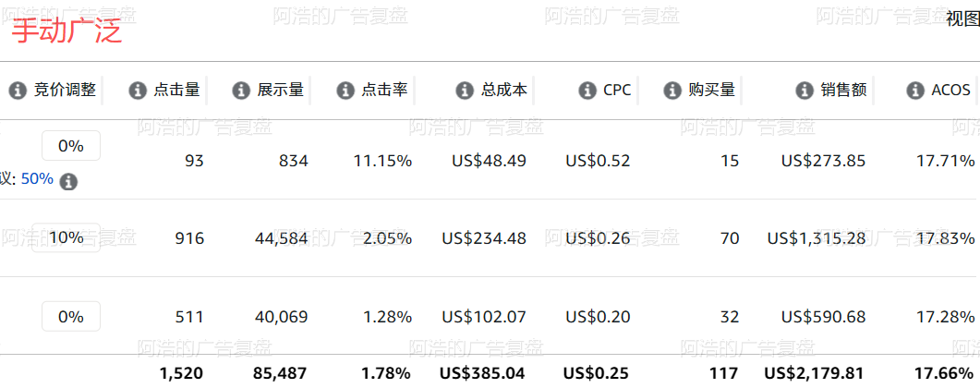Sort by 销售额 column header

[x=843, y=90]
